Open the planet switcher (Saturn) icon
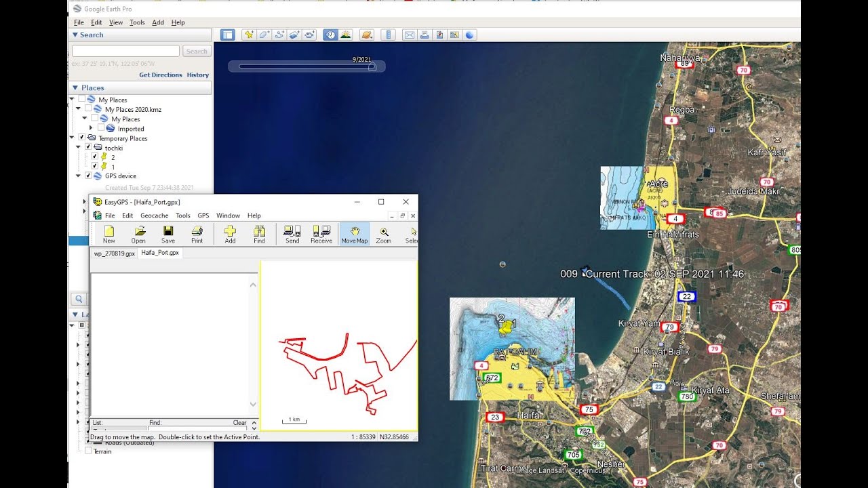 coord(367,35)
